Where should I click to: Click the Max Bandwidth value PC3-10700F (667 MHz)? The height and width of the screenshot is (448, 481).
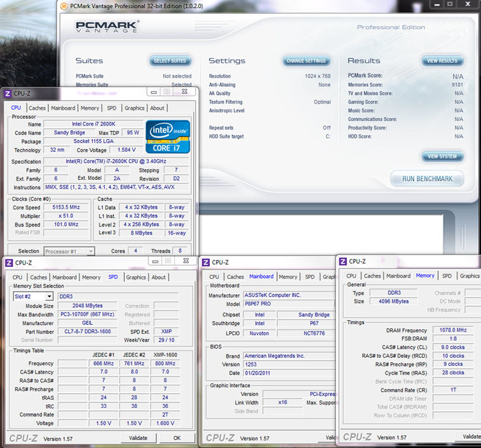coord(88,314)
